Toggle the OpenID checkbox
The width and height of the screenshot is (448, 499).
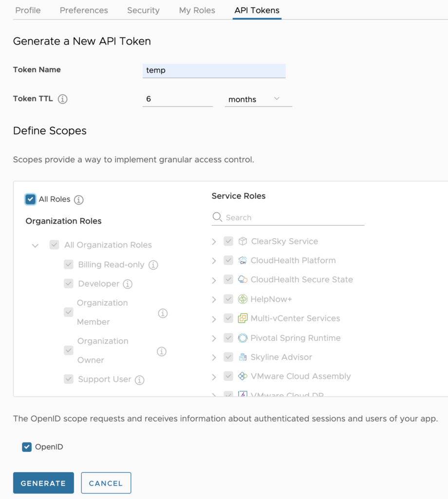(27, 447)
